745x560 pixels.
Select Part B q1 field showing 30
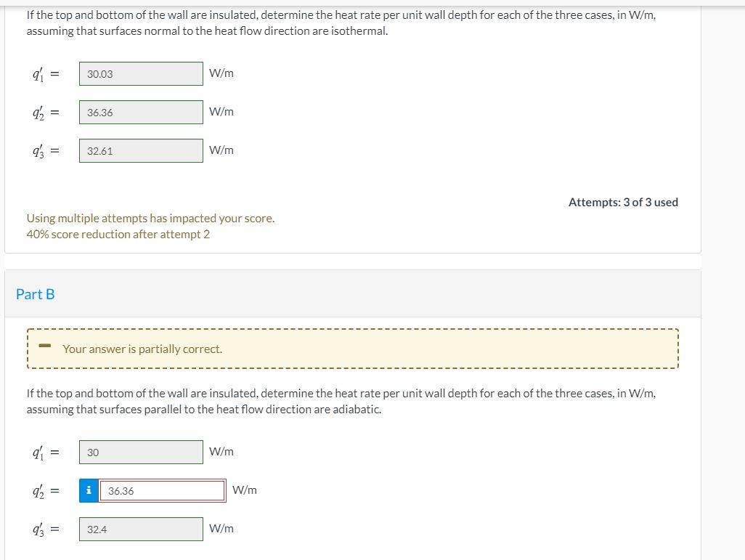[141, 452]
